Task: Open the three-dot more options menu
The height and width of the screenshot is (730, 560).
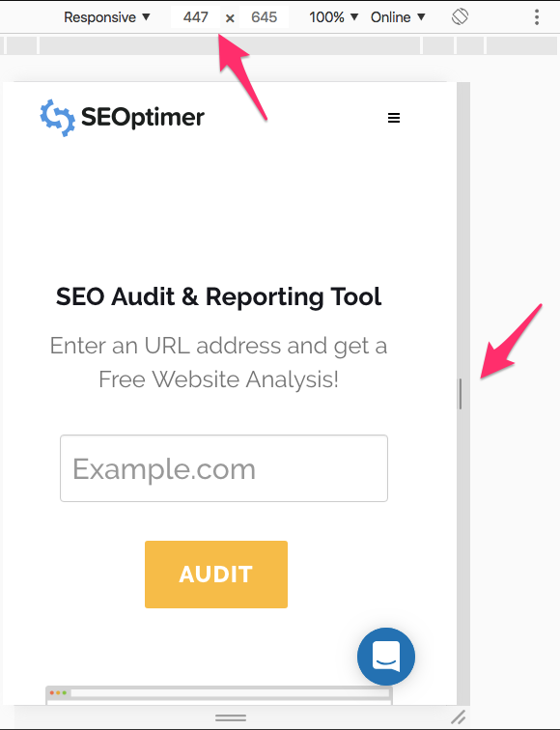Action: (x=537, y=17)
